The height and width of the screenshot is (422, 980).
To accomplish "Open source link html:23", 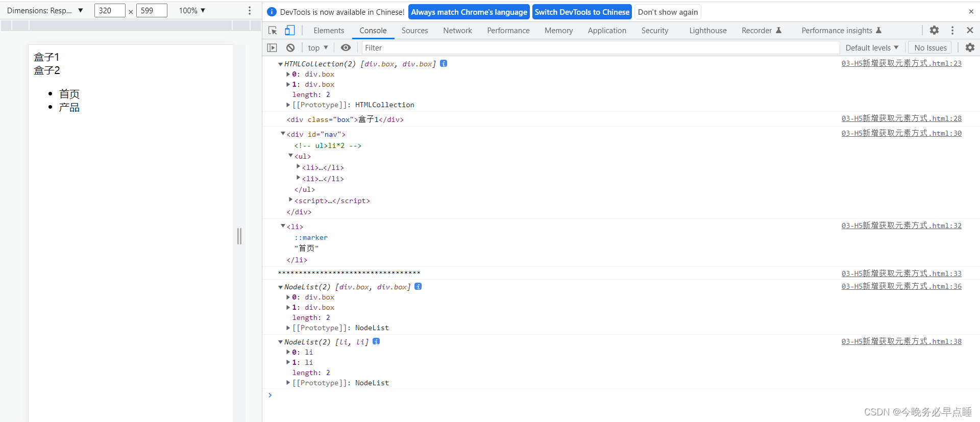I will [901, 63].
